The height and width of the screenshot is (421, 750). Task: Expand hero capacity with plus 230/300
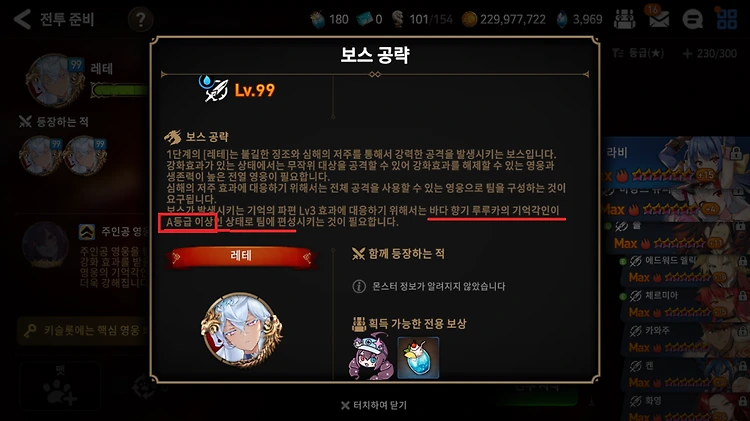tap(710, 54)
